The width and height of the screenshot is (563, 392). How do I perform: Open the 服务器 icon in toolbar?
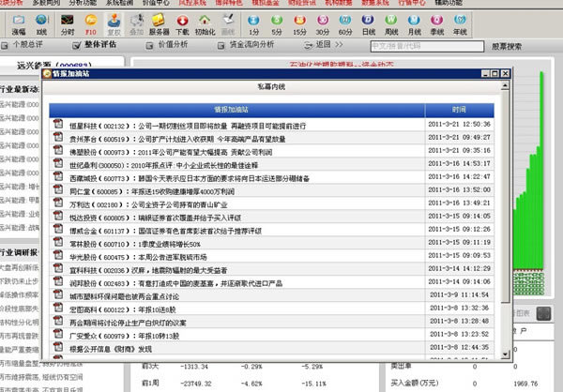tap(160, 23)
